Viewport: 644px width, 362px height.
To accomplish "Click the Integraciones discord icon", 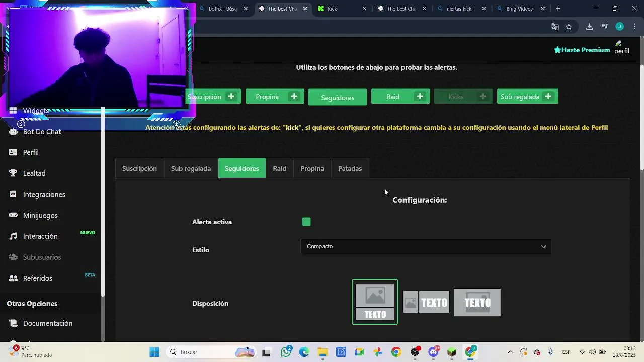I will pos(13,194).
